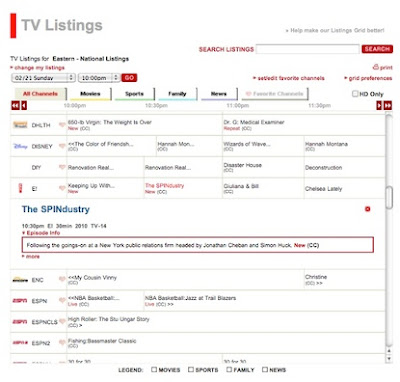Click Chelsea Lately listing
The height and width of the screenshot is (382, 400).
pos(323,189)
